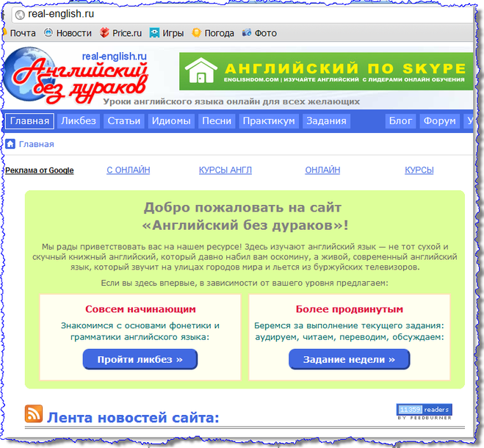Open the Новости bookmark globe icon

point(49,33)
